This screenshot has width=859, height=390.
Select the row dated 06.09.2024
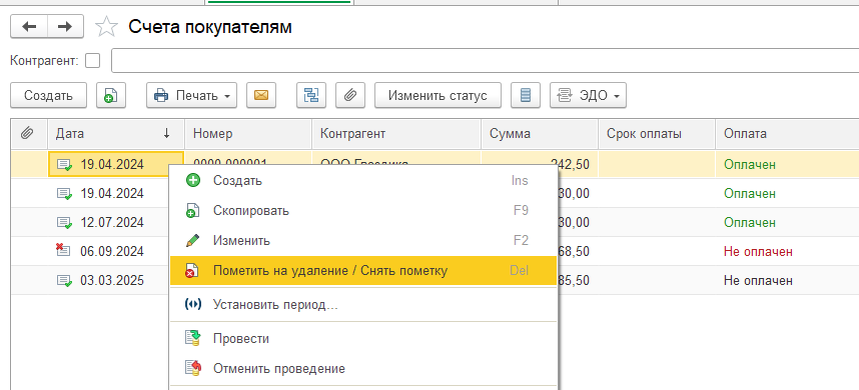(435, 251)
